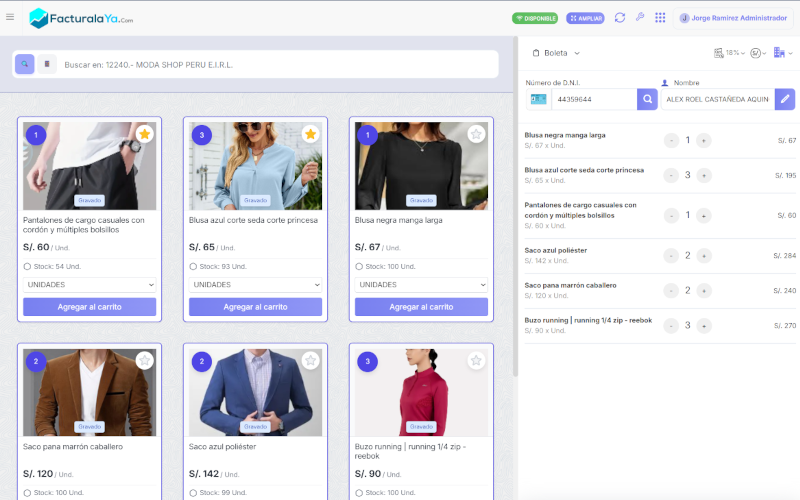Open the building branch selector dropdown
Image resolution: width=800 pixels, height=500 pixels.
[x=783, y=53]
